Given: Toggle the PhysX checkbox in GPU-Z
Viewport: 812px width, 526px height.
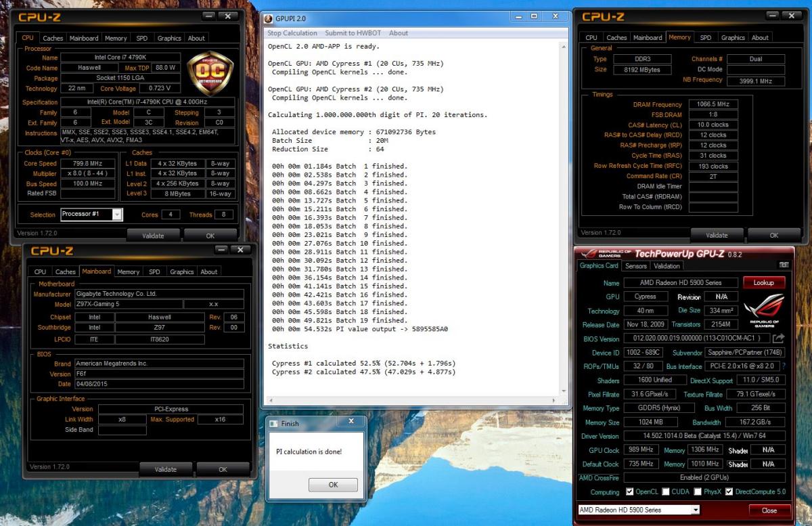Looking at the screenshot, I should [697, 492].
